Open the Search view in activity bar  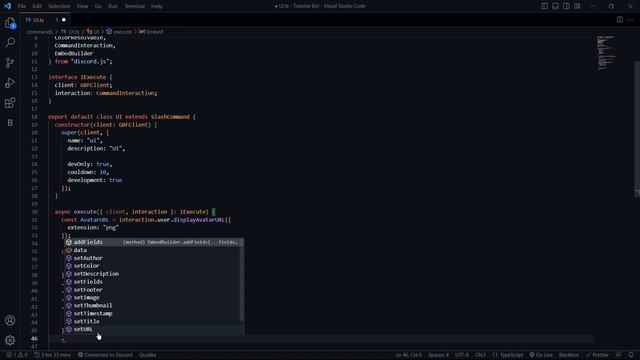(10, 42)
